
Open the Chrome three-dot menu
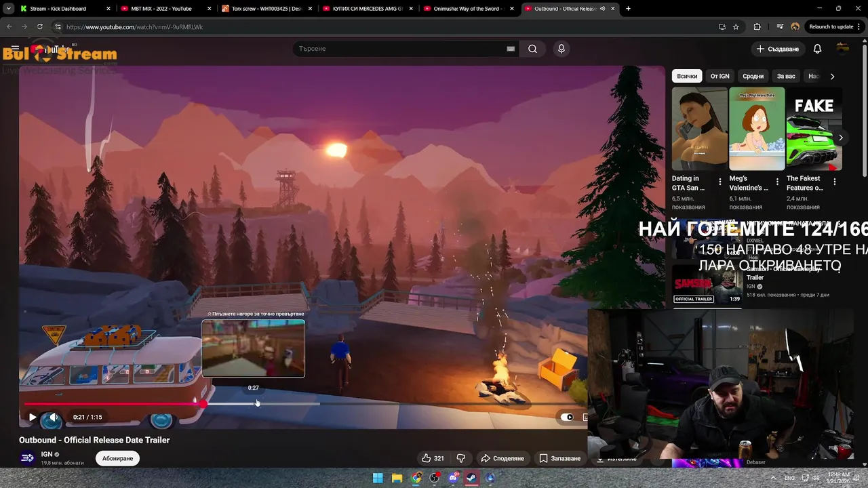coord(860,26)
